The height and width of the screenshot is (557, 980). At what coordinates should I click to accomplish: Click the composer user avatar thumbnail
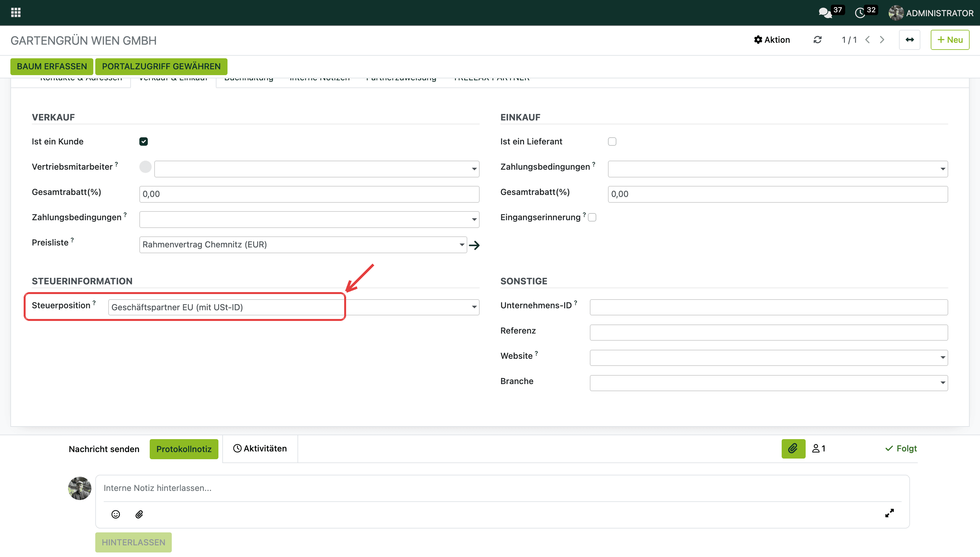tap(80, 488)
